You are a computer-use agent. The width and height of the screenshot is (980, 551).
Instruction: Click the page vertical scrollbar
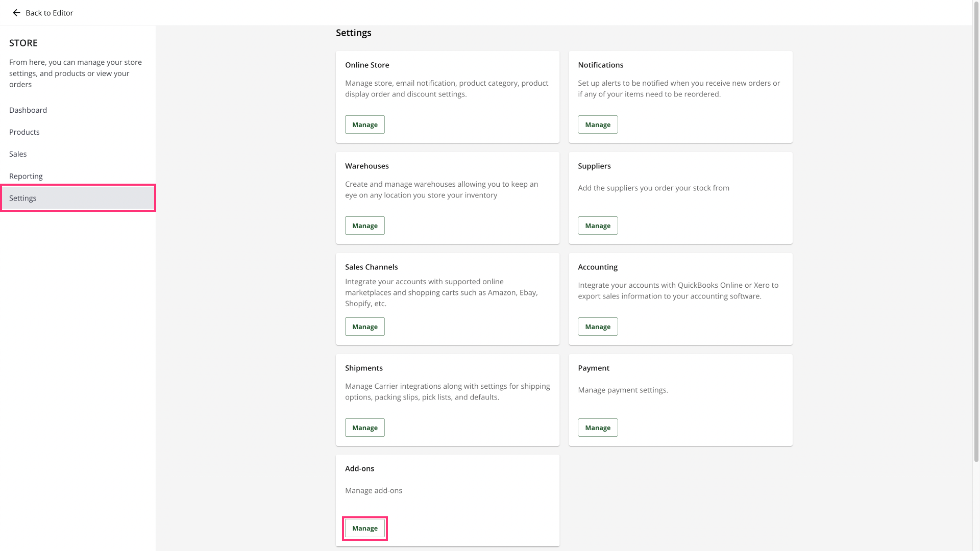(x=976, y=230)
